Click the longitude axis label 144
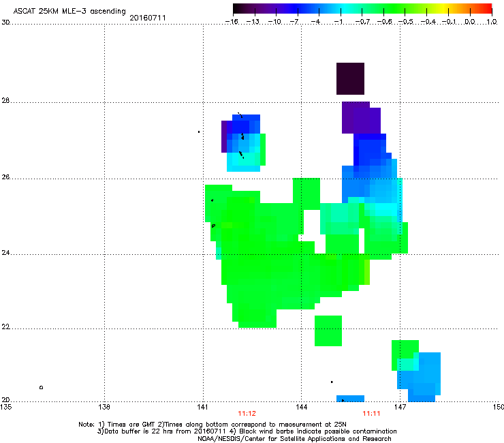The height and width of the screenshot is (443, 504). (x=302, y=407)
